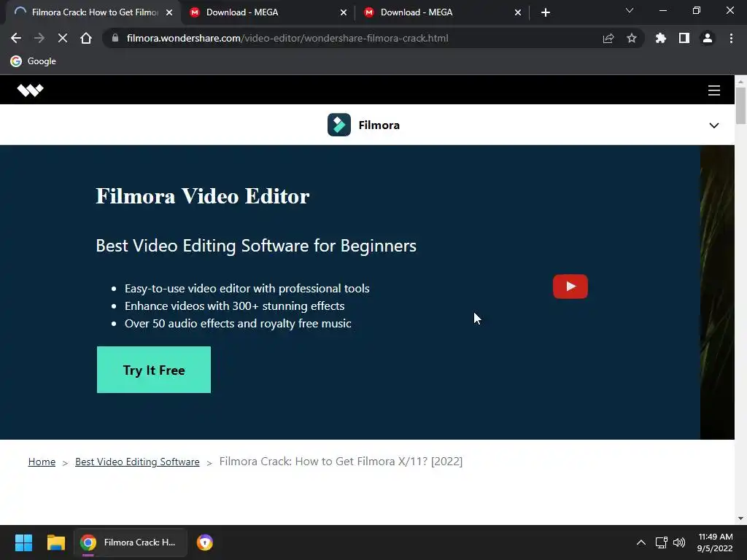
Task: Open the tab search dropdown
Action: [x=630, y=10]
